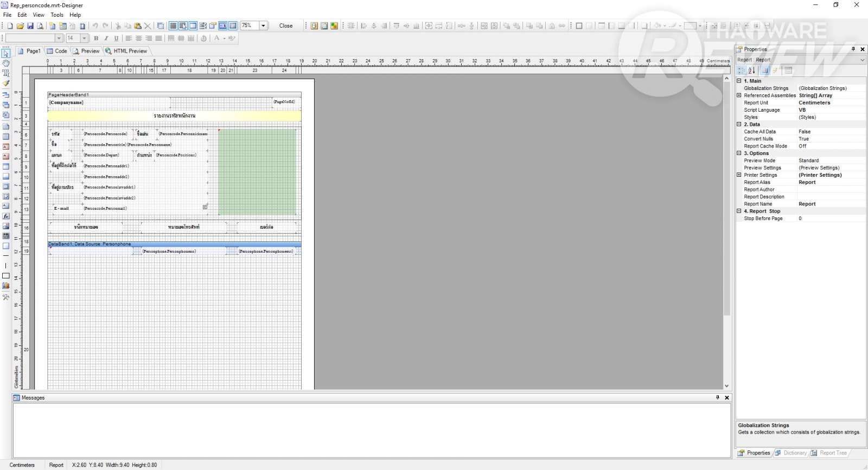Set text alignment to justify
This screenshot has width=868, height=470.
pyautogui.click(x=158, y=38)
